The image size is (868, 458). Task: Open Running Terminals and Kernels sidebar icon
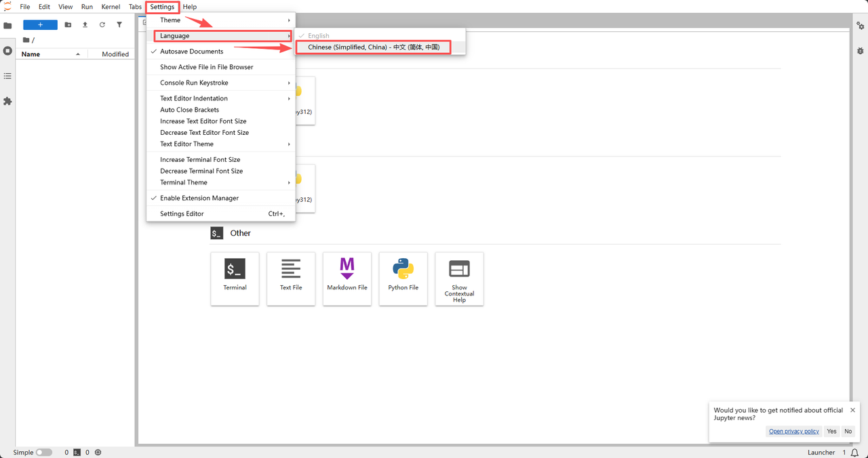click(x=7, y=51)
